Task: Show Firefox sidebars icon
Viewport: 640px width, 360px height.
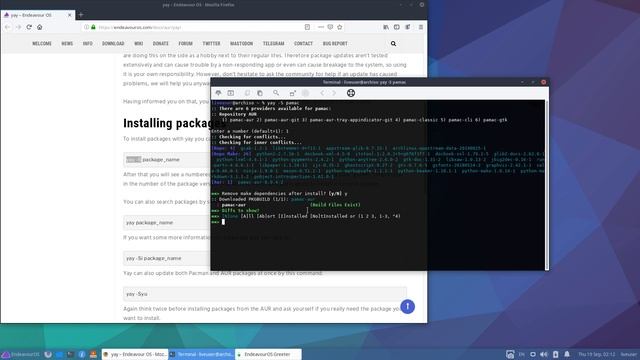Action: coord(396,27)
